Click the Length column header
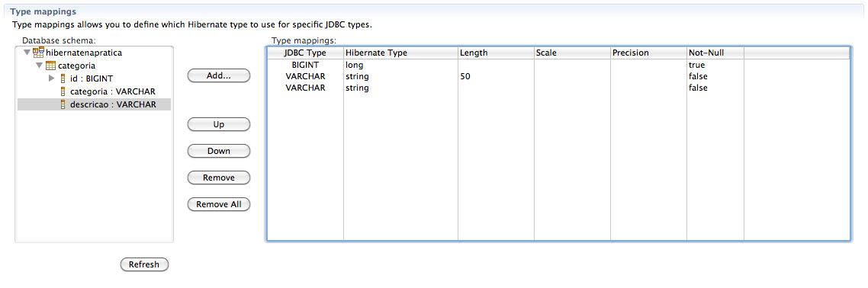868x288 pixels. (496, 53)
